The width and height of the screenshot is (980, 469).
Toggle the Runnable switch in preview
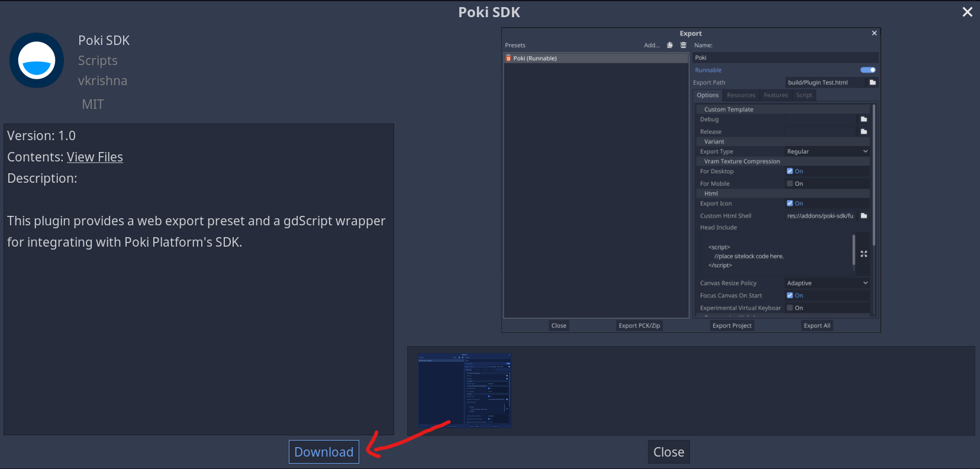coord(868,70)
